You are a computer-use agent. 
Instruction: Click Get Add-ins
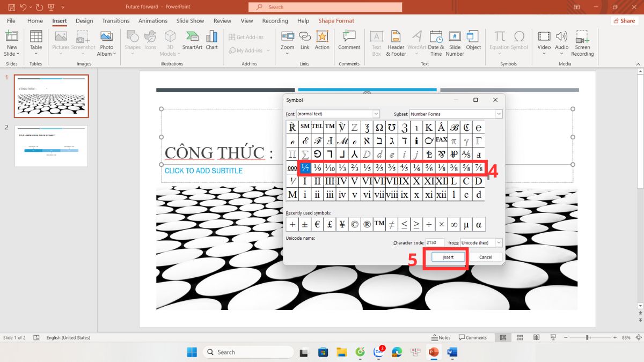tap(246, 37)
